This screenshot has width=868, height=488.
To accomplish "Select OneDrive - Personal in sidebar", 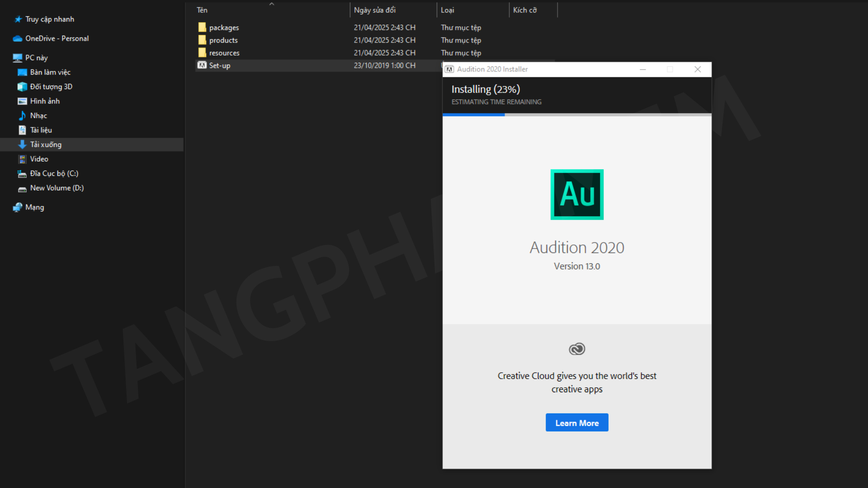I will (57, 38).
